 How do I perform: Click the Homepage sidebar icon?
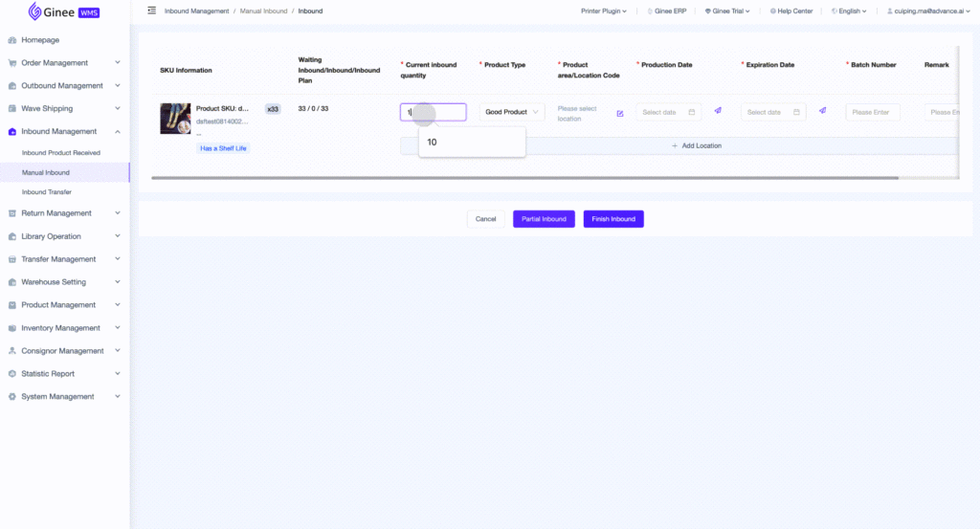[x=11, y=40]
